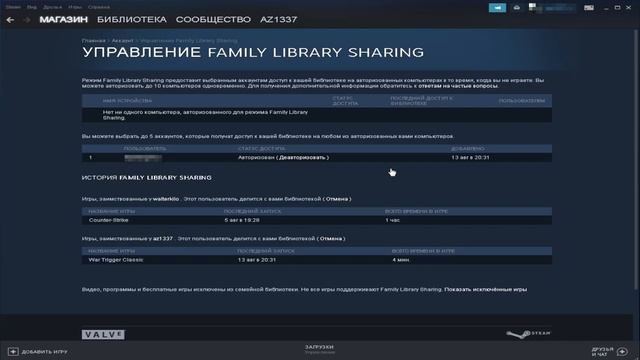The image size is (640, 360).
Task: Open the СООБЩЕСТВО tab
Action: (x=213, y=20)
